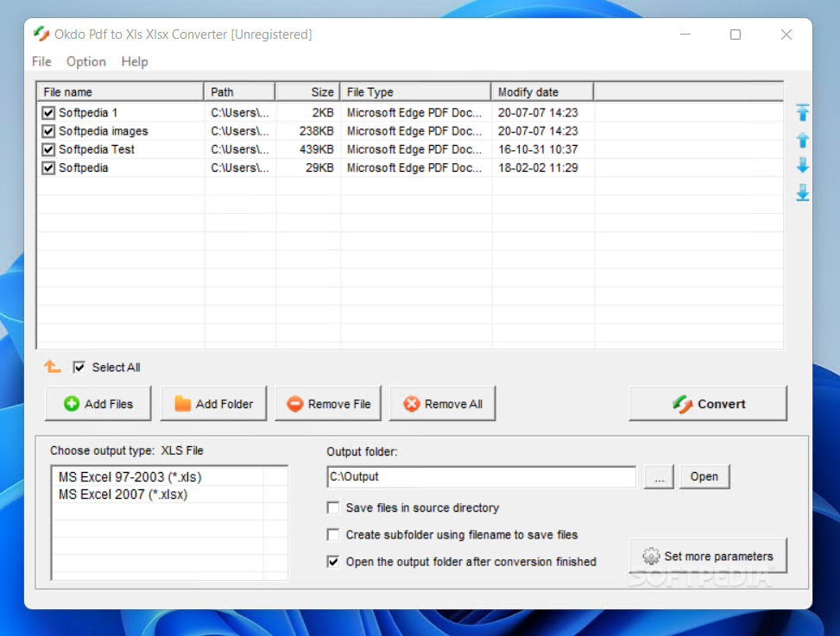This screenshot has height=636, width=840.
Task: Sort by the Modify date column header
Action: tap(542, 91)
